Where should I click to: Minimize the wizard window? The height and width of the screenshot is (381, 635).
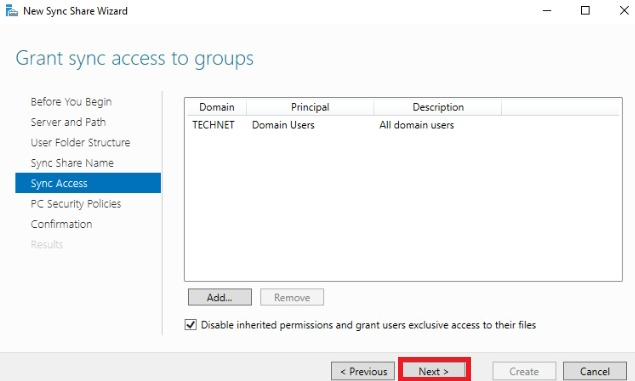547,11
